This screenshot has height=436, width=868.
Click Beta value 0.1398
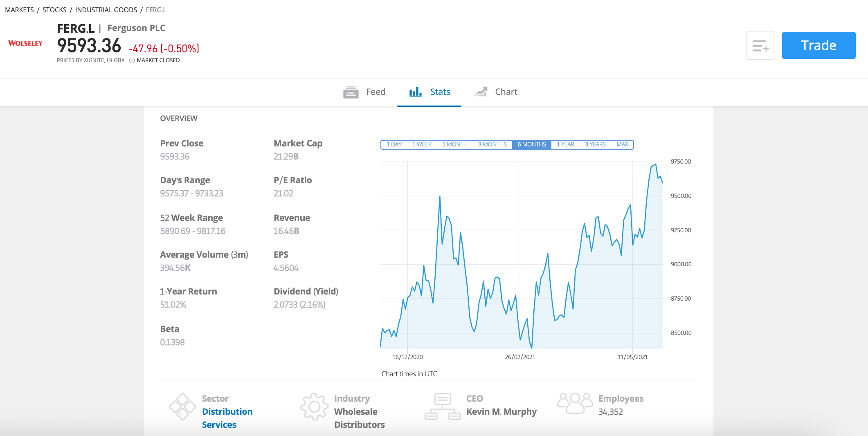[172, 342]
